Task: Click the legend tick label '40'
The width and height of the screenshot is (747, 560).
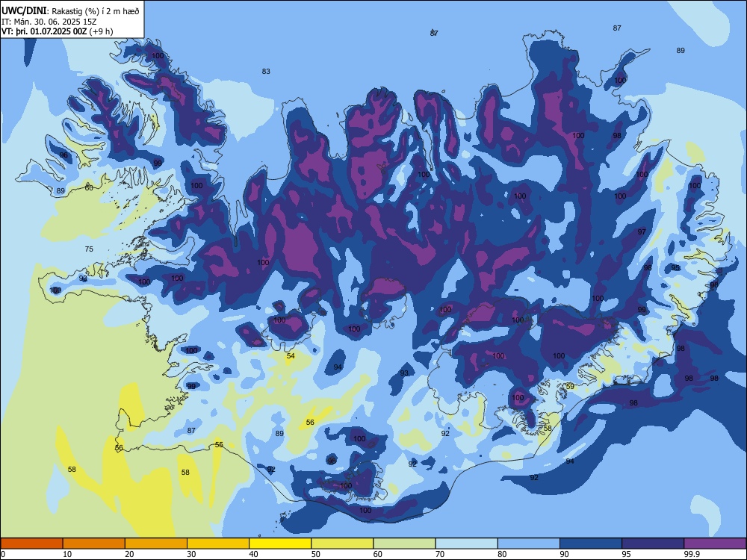Action: [253, 554]
